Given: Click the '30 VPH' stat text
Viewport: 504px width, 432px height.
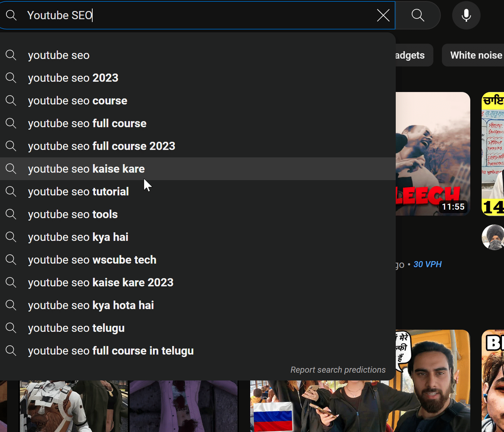Looking at the screenshot, I should pyautogui.click(x=427, y=264).
